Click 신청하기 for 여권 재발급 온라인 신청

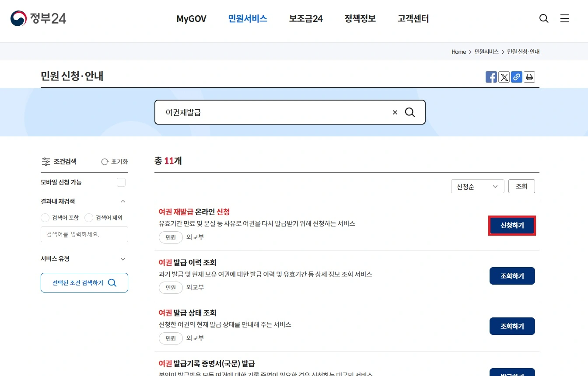pyautogui.click(x=512, y=226)
